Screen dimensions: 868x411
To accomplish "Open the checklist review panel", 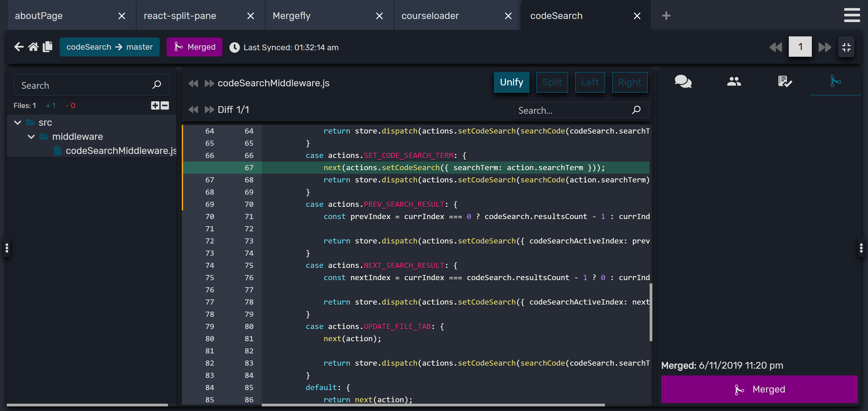I will click(x=785, y=81).
